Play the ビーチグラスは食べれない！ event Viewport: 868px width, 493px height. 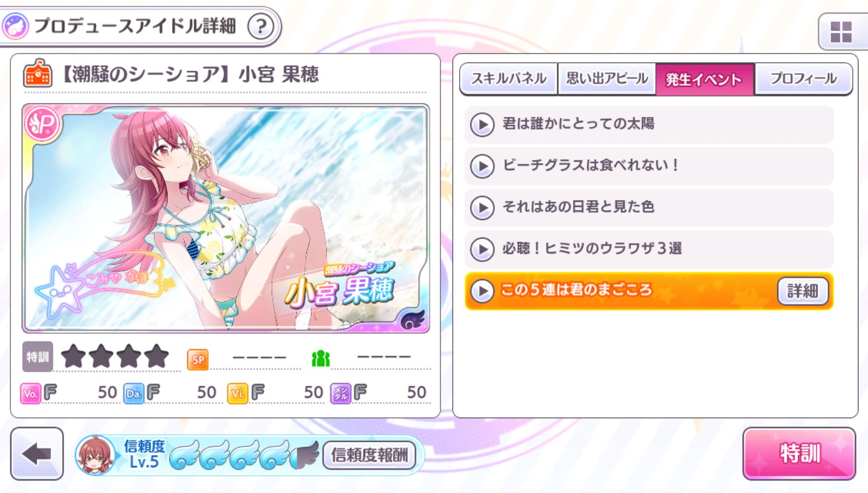tap(649, 166)
